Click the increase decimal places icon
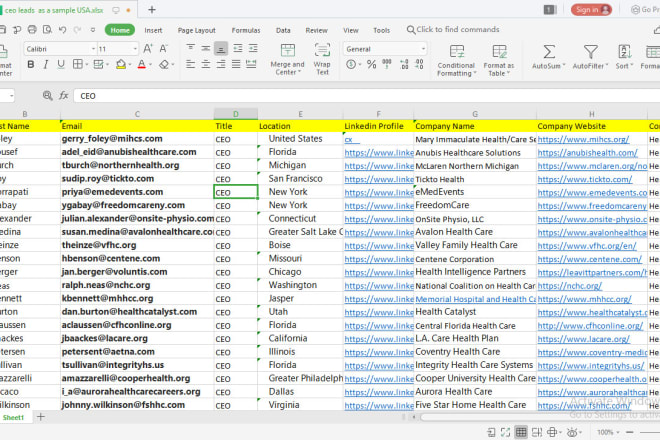The height and width of the screenshot is (440, 660). click(404, 64)
